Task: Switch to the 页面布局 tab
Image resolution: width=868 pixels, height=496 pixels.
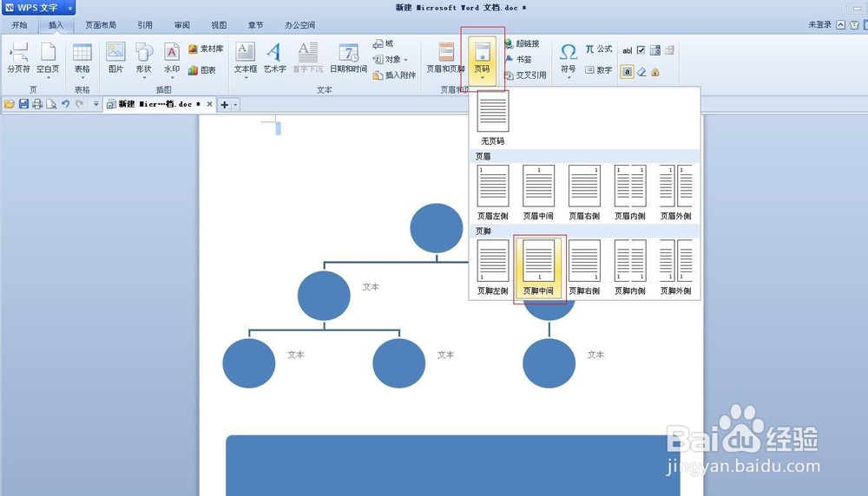Action: (101, 25)
